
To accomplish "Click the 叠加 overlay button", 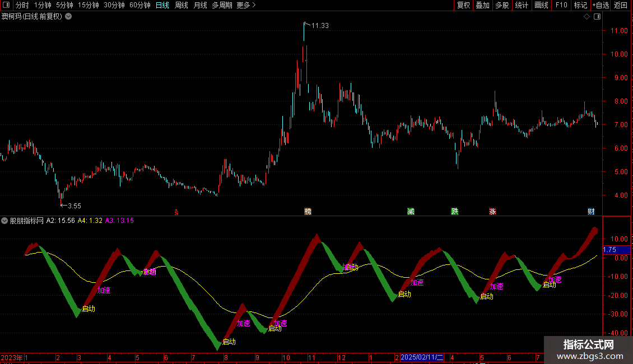I will click(x=483, y=5).
